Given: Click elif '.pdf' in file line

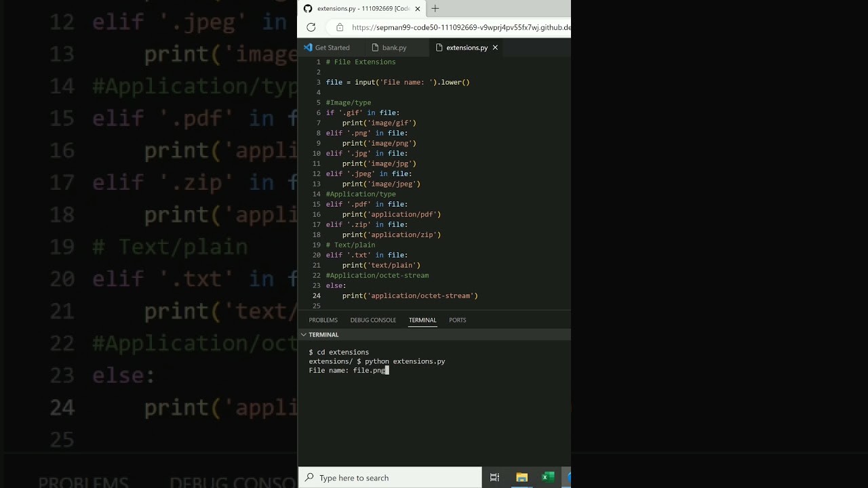Looking at the screenshot, I should 367,204.
